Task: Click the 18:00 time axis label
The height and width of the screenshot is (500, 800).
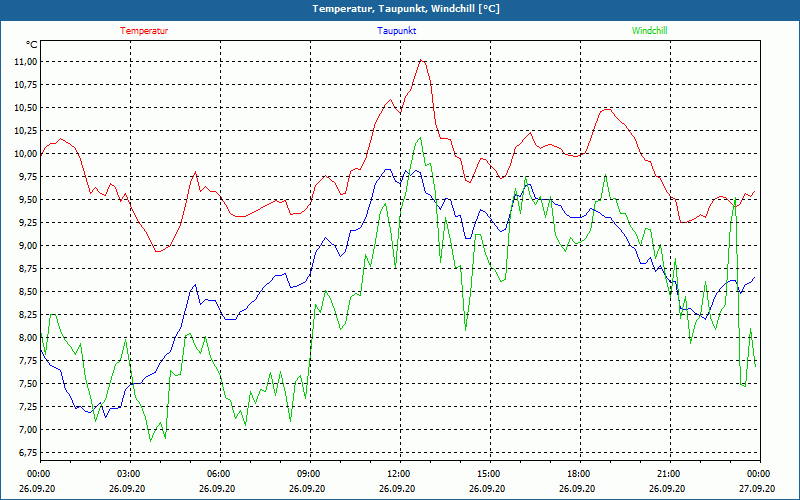Action: tap(580, 474)
